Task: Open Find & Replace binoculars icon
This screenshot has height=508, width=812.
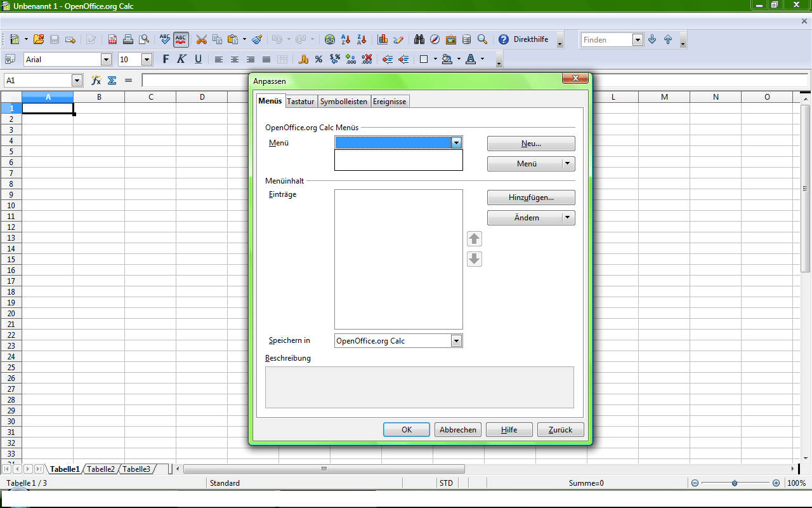Action: tap(419, 39)
